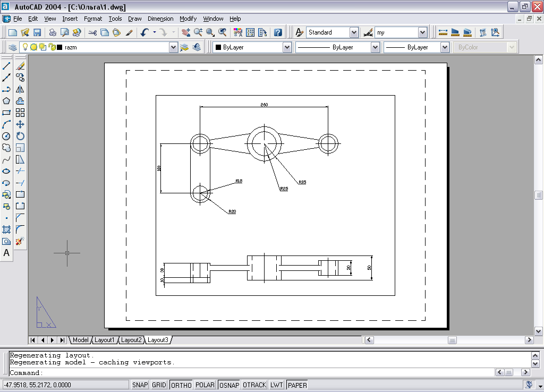Image resolution: width=544 pixels, height=392 pixels.
Task: Open AutoCAD Help question icon
Action: (x=278, y=32)
